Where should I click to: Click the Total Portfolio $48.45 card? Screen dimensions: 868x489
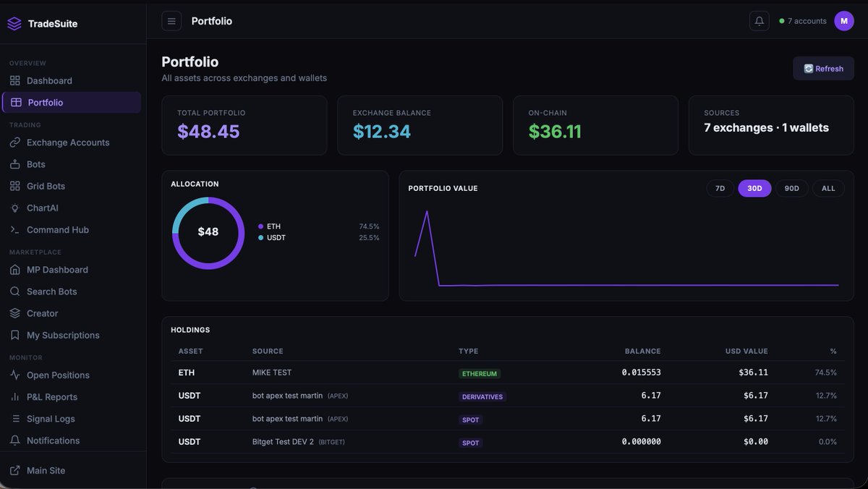click(244, 125)
